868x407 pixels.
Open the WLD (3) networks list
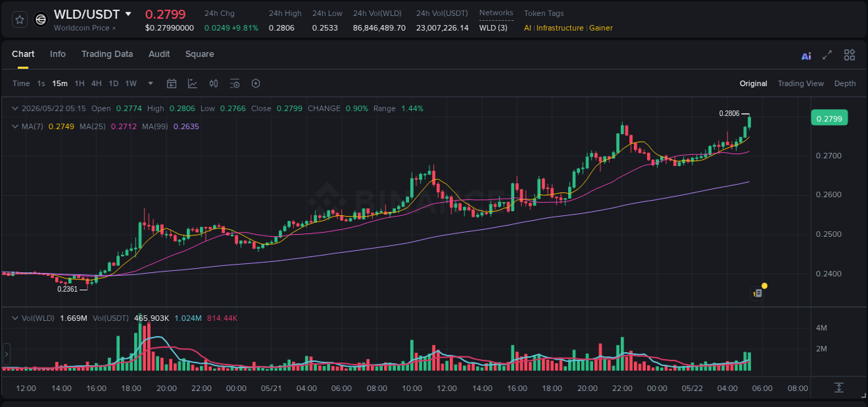point(493,28)
